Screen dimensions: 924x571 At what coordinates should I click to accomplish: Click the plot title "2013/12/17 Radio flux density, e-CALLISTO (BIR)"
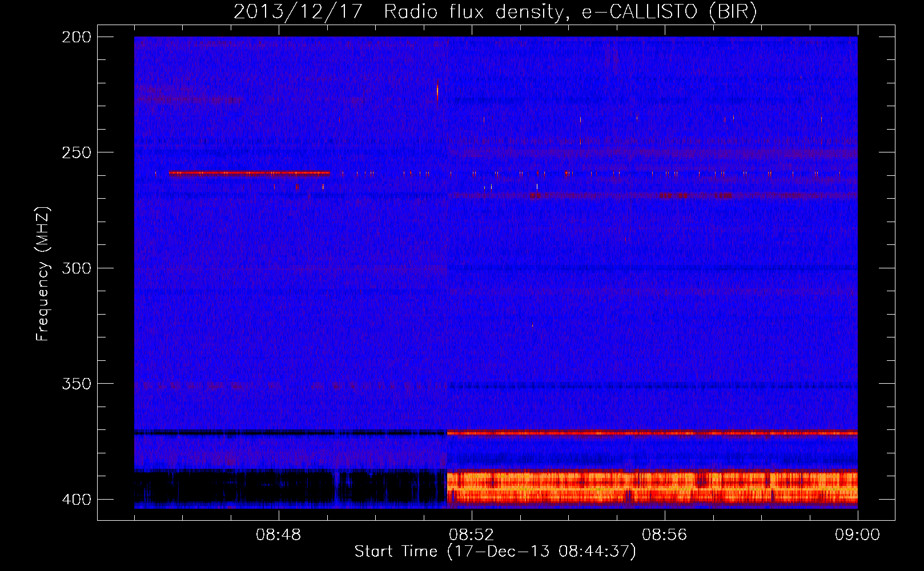495,11
